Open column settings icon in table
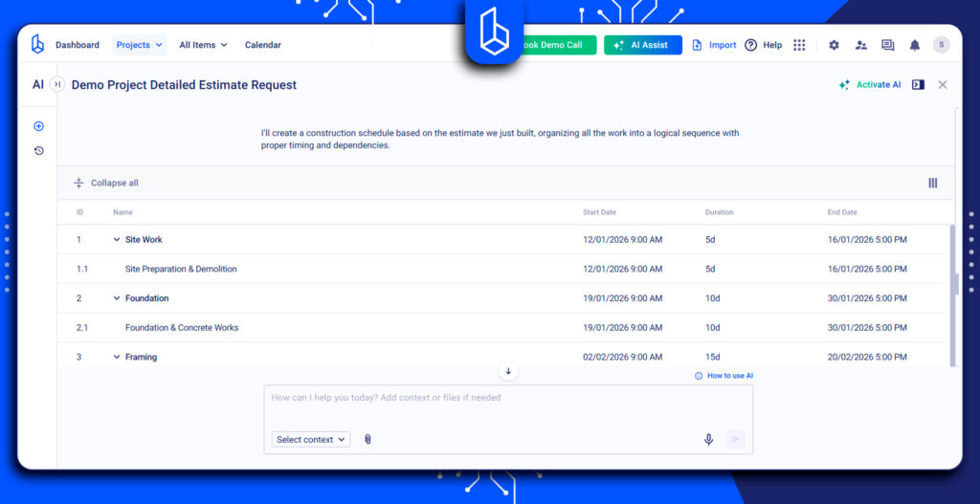The height and width of the screenshot is (504, 980). (932, 183)
